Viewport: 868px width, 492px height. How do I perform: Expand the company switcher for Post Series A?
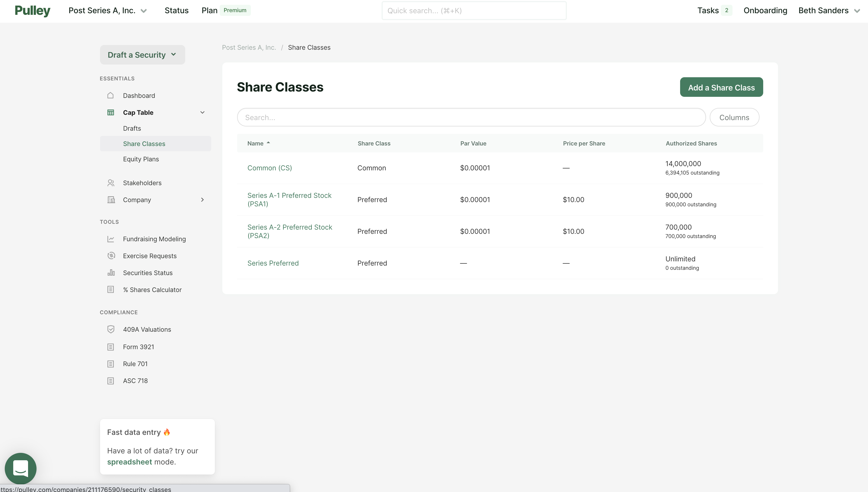click(x=143, y=11)
